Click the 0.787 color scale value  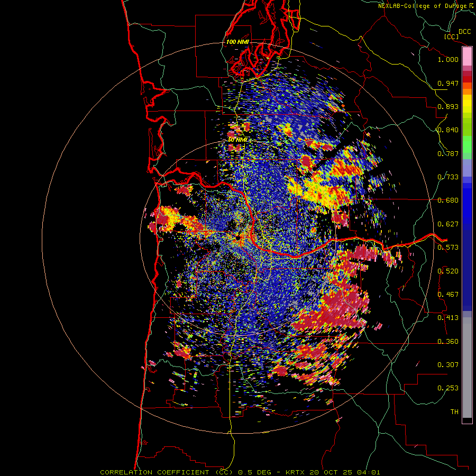448,153
